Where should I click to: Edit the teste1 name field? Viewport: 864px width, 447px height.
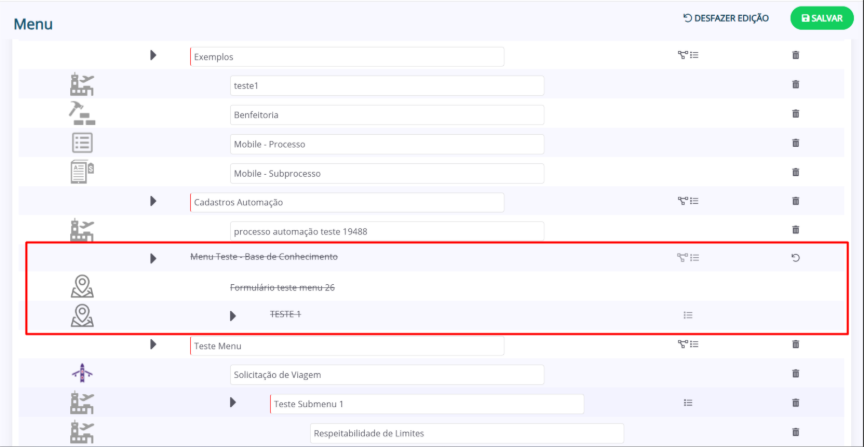[x=387, y=86]
